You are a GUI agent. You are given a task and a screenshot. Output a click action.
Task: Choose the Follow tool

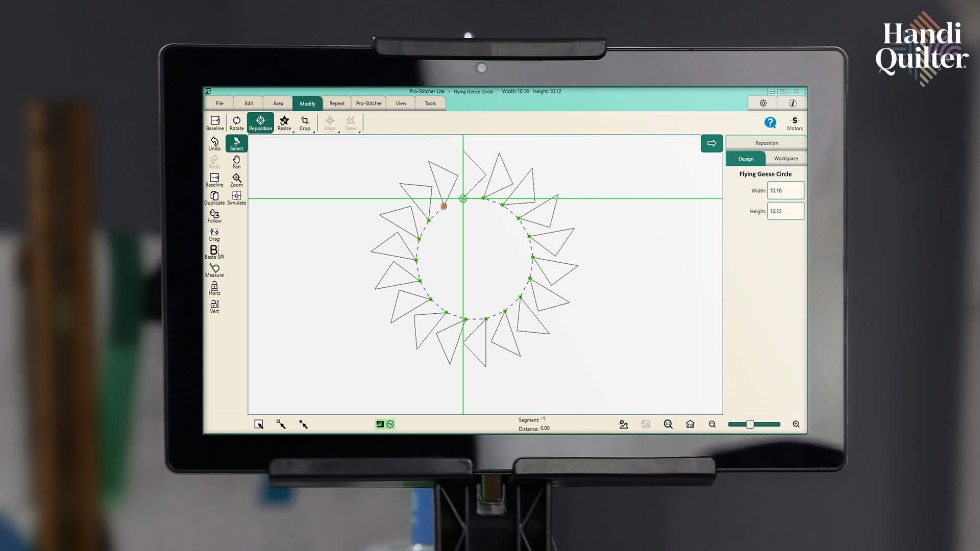click(x=214, y=216)
